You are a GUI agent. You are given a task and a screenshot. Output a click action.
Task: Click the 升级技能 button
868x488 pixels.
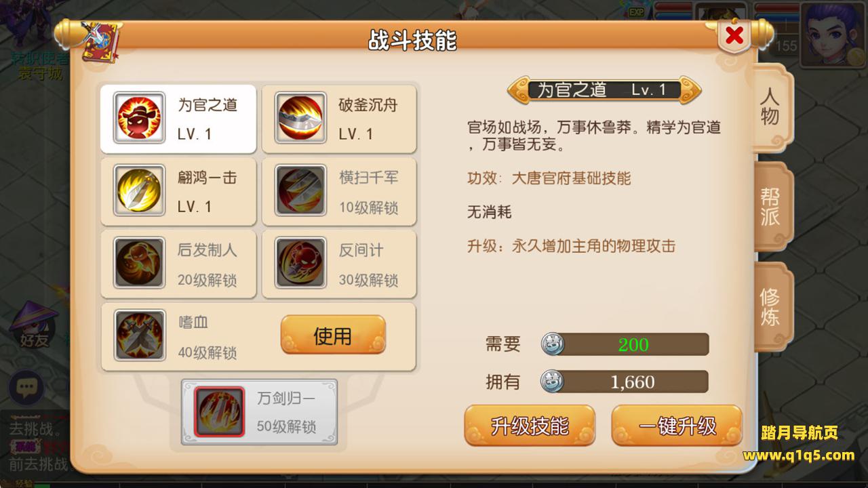tap(530, 425)
